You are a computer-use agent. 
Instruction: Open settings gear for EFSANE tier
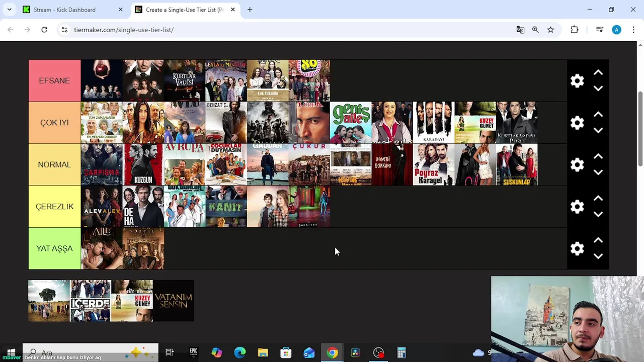click(x=577, y=81)
